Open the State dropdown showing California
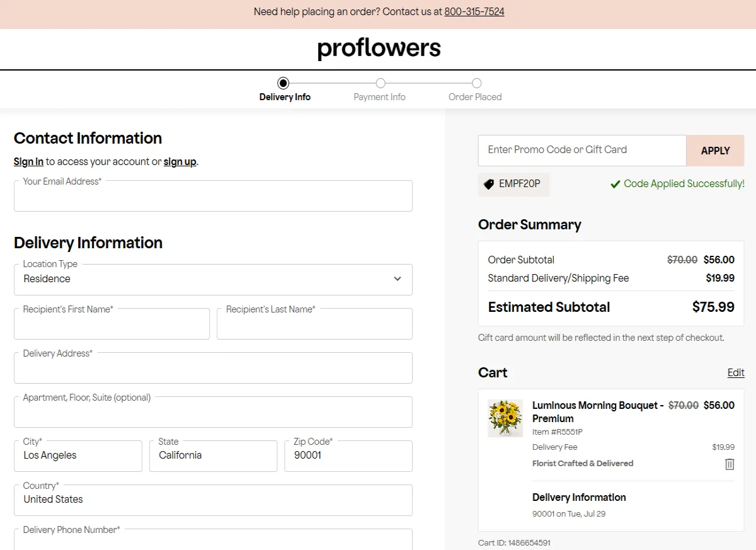 pos(213,455)
